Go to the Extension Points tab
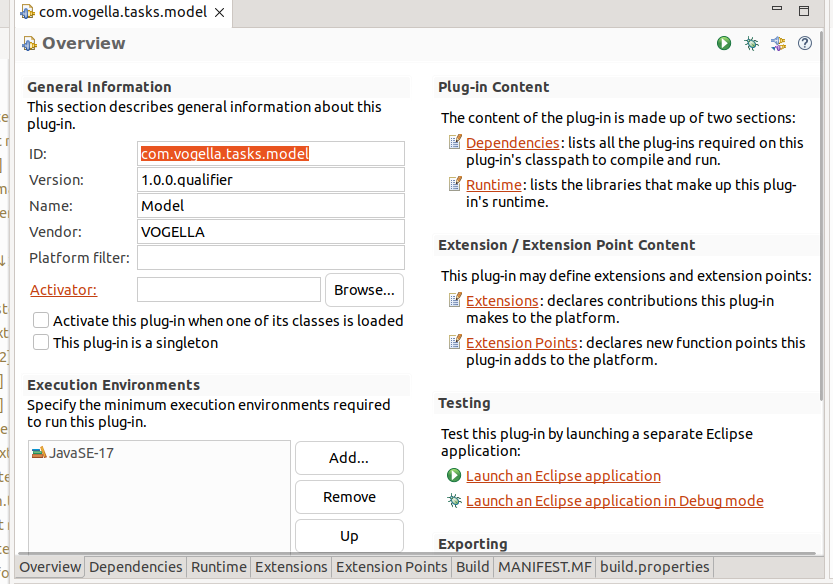 pyautogui.click(x=392, y=567)
